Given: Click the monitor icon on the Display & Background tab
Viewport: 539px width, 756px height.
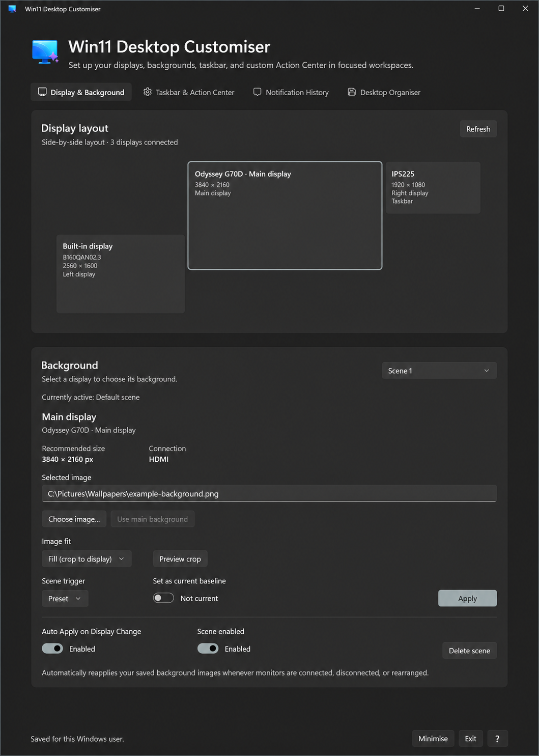Looking at the screenshot, I should pyautogui.click(x=42, y=92).
